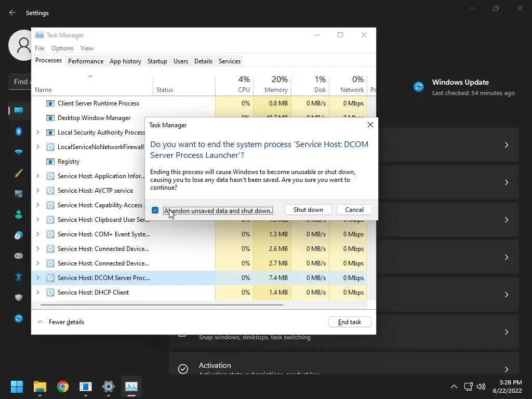Switch to the Startup tab

click(x=157, y=61)
